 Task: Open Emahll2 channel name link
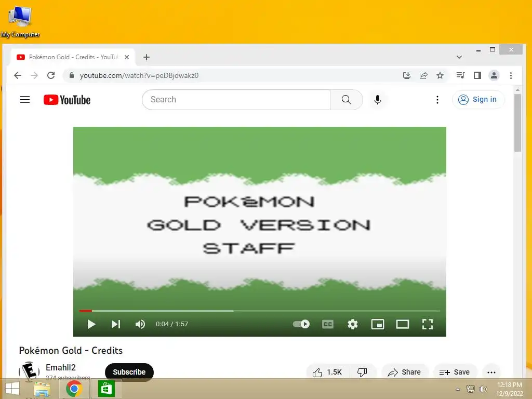click(61, 367)
